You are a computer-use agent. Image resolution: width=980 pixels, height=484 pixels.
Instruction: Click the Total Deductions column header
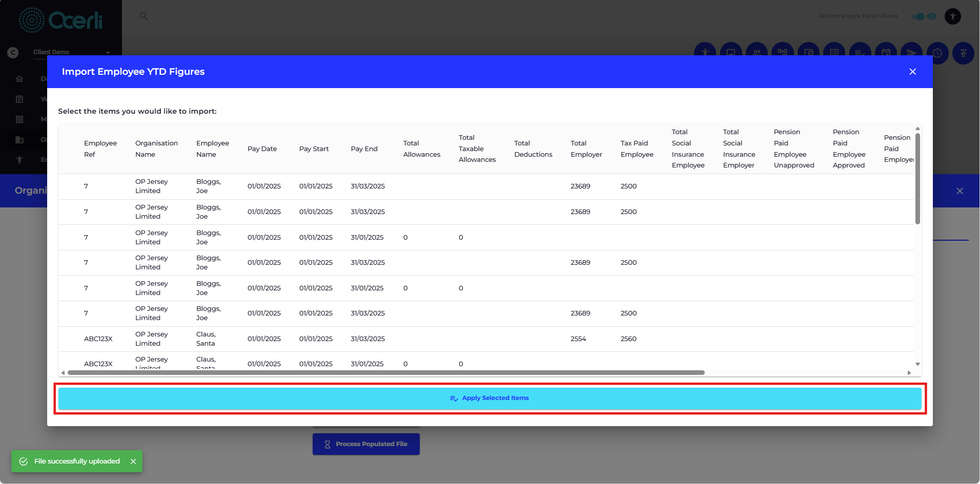tap(533, 149)
